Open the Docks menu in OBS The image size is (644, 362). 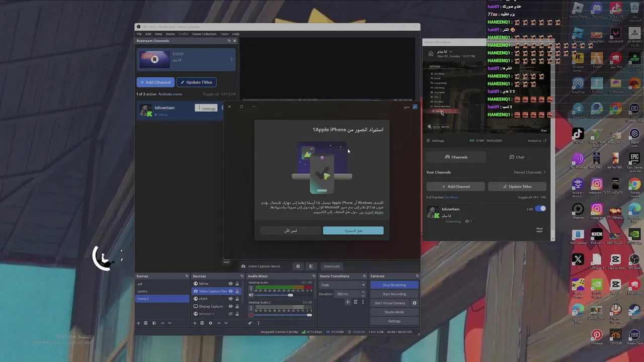(x=171, y=34)
